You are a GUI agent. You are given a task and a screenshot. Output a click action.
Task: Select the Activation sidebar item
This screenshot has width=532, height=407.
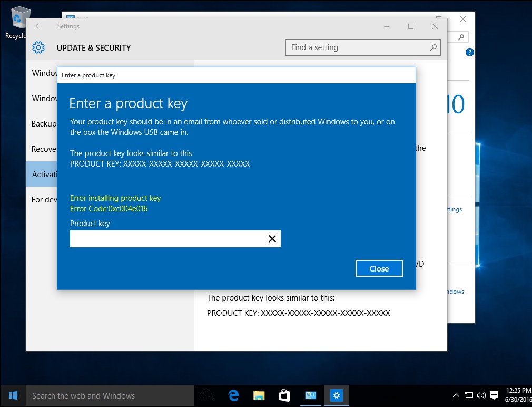tap(42, 174)
